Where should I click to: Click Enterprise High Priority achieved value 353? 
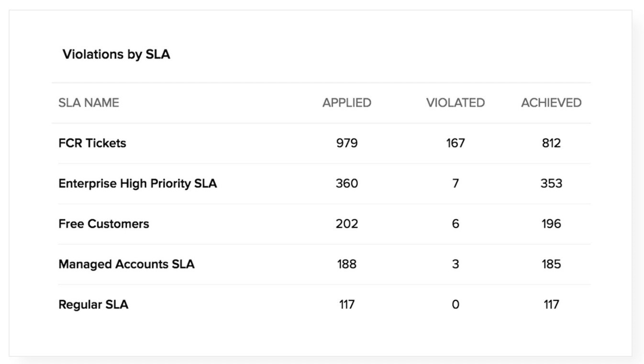(551, 183)
